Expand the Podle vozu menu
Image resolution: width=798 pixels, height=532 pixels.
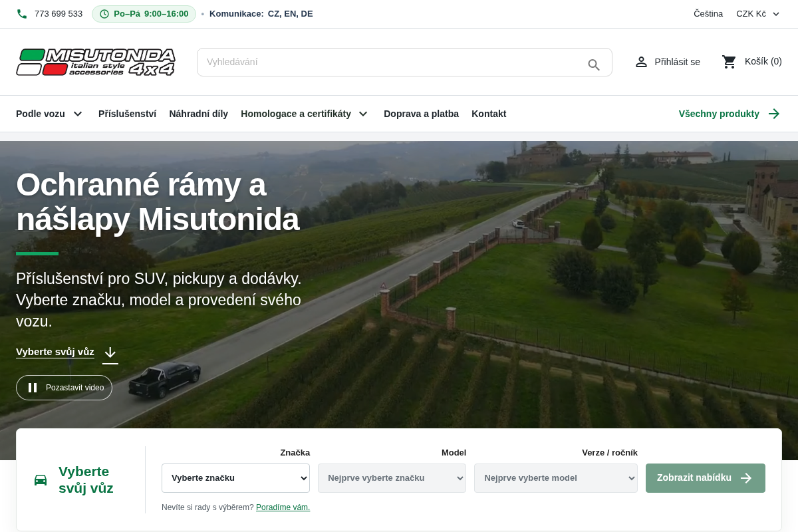pos(50,114)
